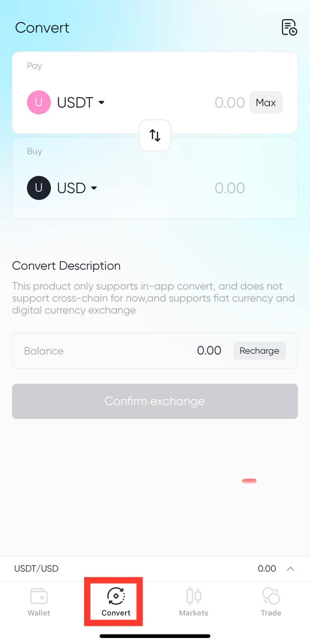The height and width of the screenshot is (644, 310).
Task: Open the Wallet tab icon
Action: [39, 596]
